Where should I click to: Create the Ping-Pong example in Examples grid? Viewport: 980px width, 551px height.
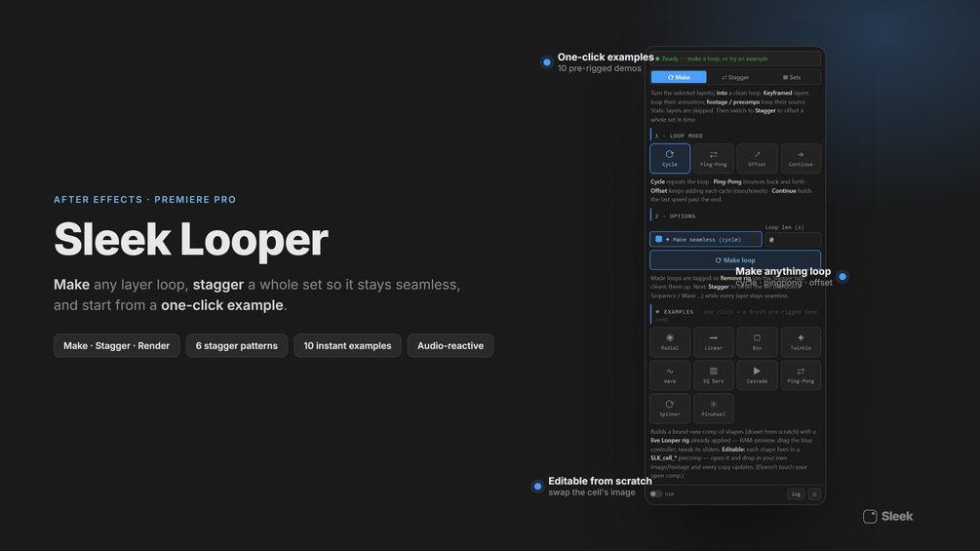801,374
